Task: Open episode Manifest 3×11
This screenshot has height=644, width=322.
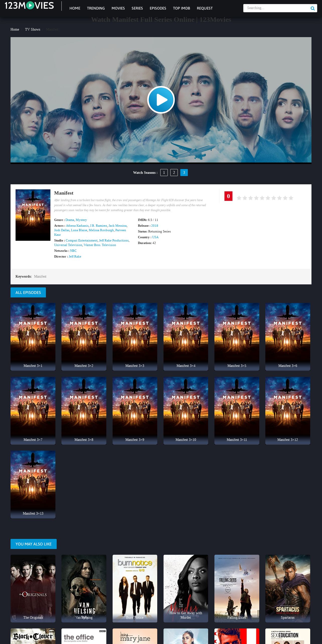Action: (x=237, y=411)
